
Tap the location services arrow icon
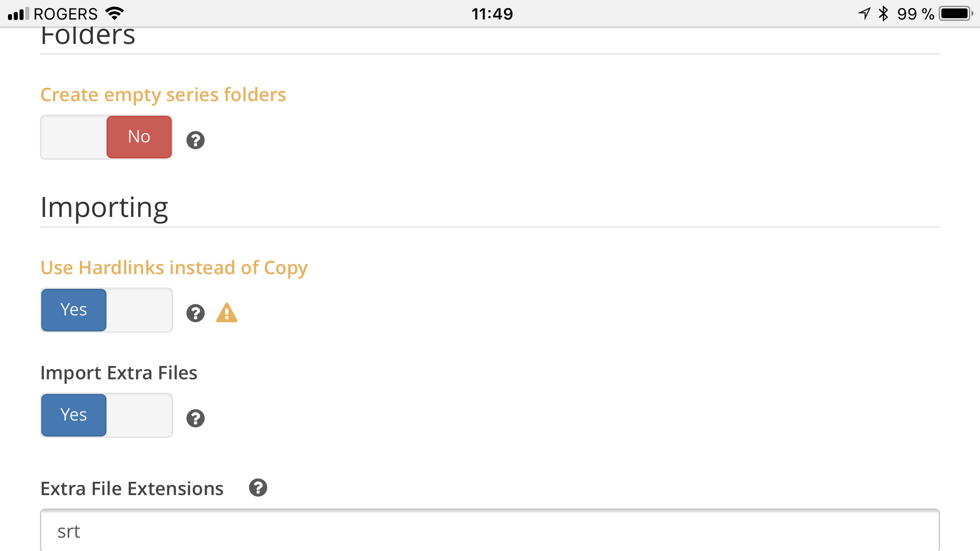(x=864, y=13)
